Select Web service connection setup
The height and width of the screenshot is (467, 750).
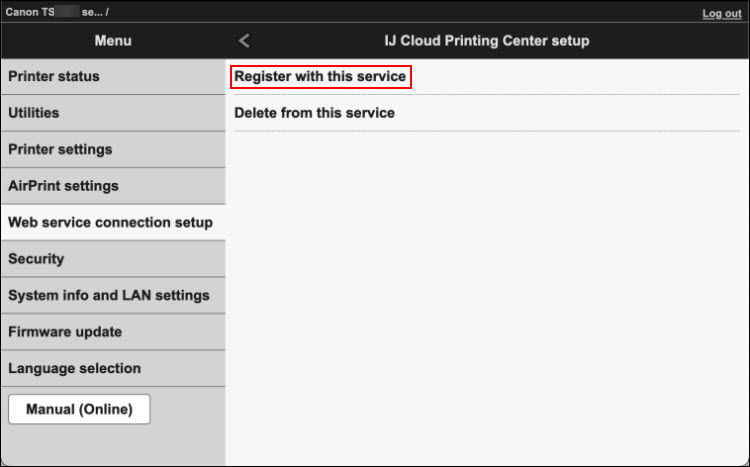pyautogui.click(x=110, y=222)
